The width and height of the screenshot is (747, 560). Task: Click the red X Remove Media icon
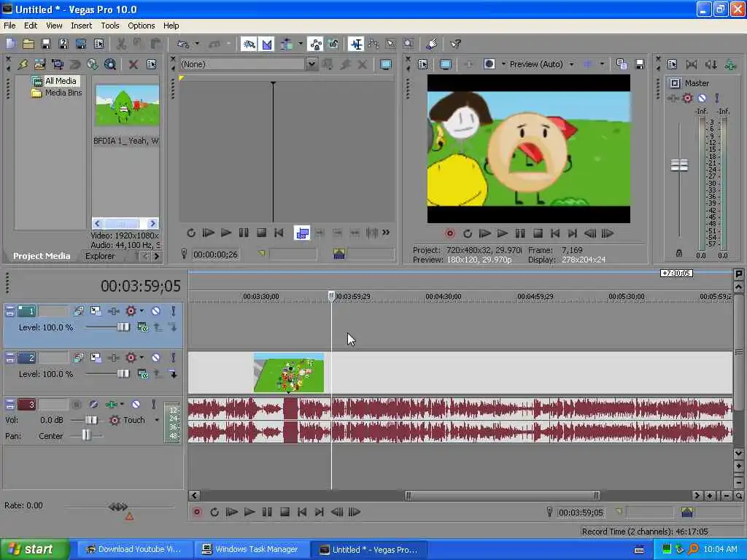click(x=133, y=64)
